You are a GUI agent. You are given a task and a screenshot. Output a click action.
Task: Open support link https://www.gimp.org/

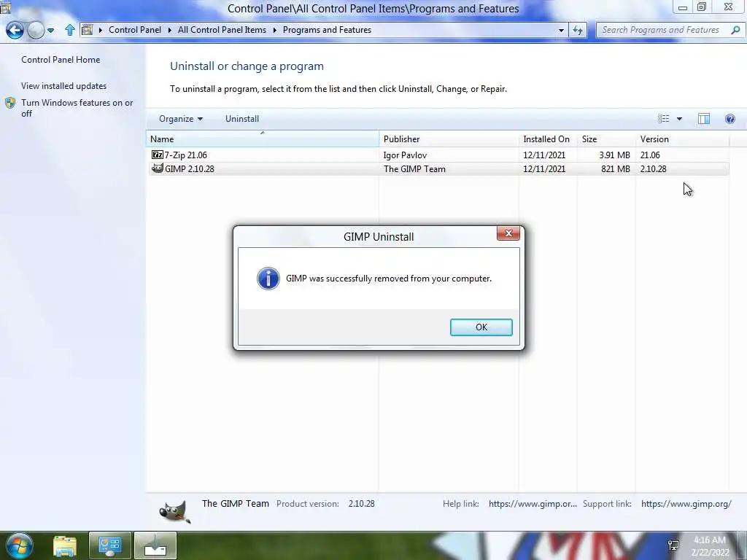(x=686, y=504)
